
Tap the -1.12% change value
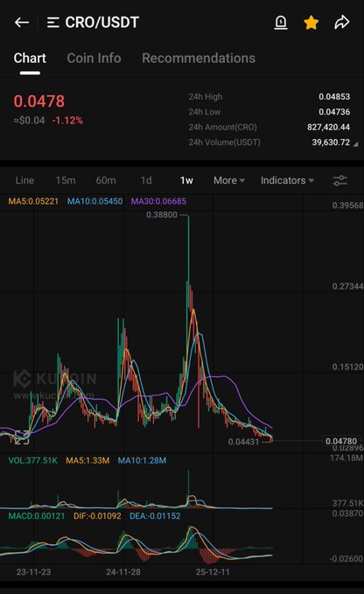coord(67,121)
